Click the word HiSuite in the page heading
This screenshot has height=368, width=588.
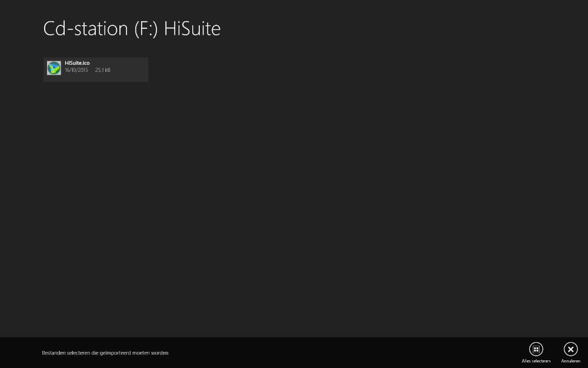pos(192,29)
